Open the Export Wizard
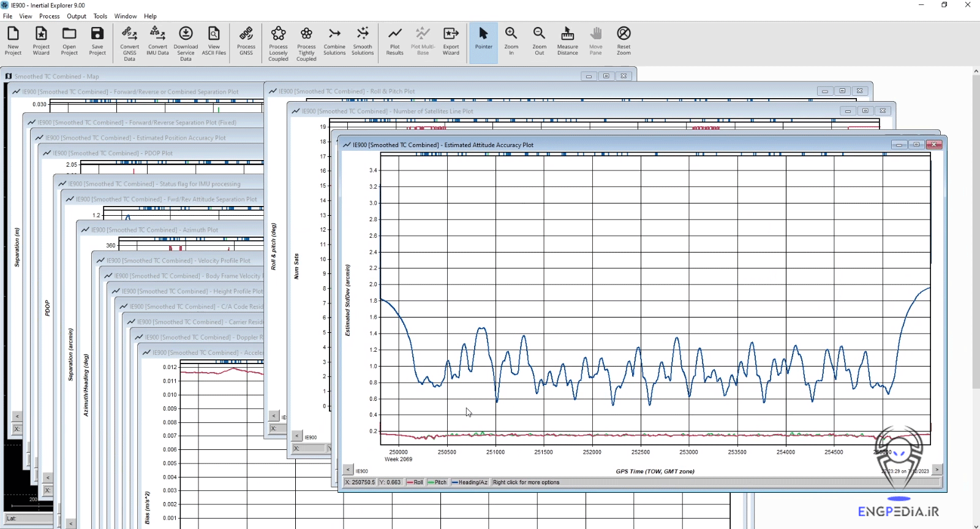Screen dimensions: 980x529 point(451,41)
